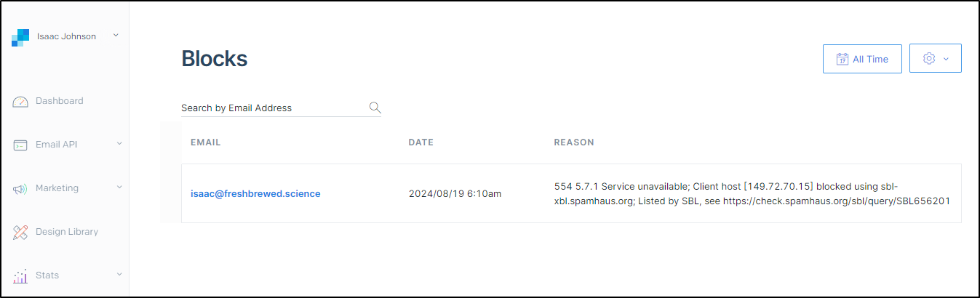This screenshot has width=980, height=298.
Task: Select the Email API envelope icon
Action: [20, 145]
